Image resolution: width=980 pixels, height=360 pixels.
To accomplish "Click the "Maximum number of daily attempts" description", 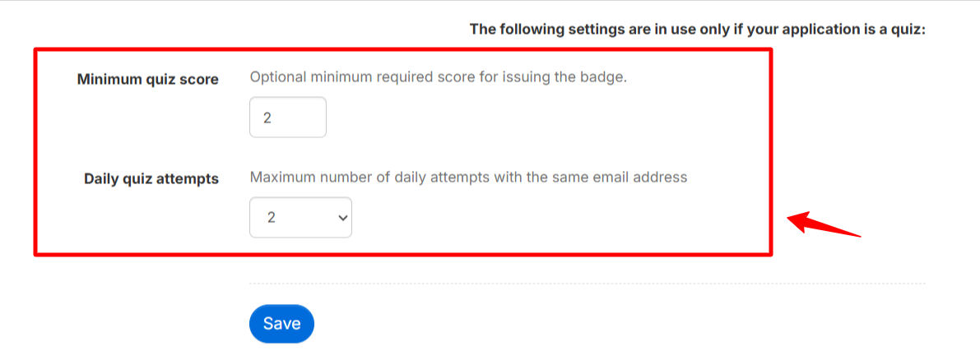I will [468, 177].
